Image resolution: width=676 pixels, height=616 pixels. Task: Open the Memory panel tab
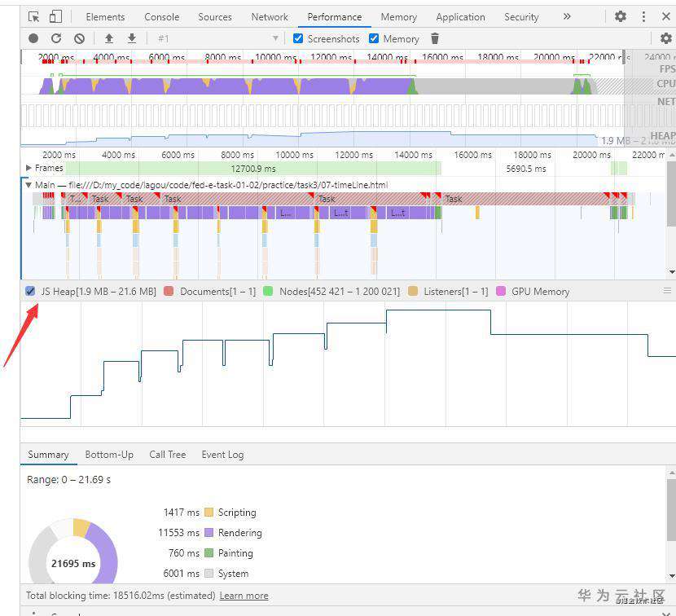[x=399, y=17]
